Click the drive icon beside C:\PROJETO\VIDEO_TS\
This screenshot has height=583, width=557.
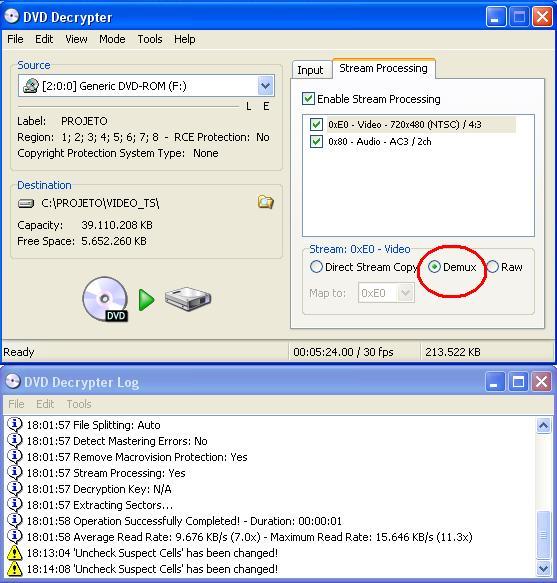click(x=26, y=203)
